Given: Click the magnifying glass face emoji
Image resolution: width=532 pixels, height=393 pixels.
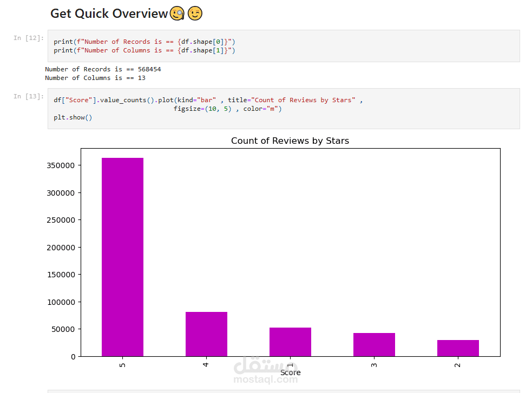Looking at the screenshot, I should 177,14.
